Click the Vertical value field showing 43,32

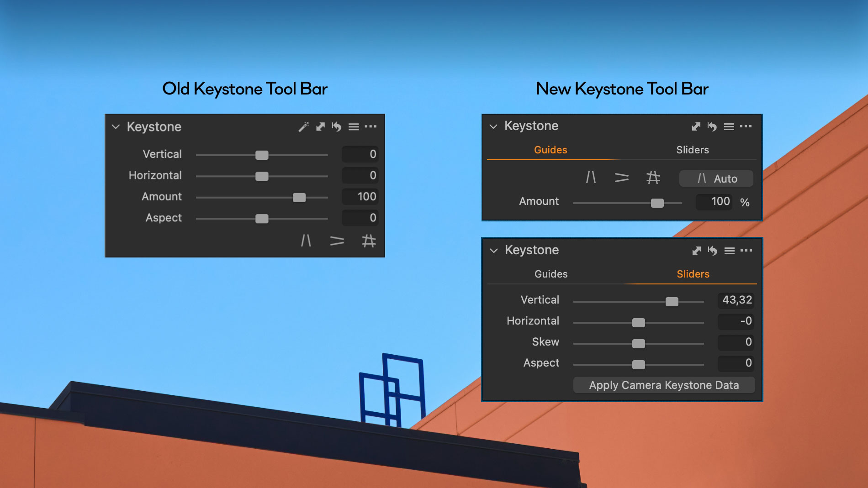pyautogui.click(x=735, y=300)
